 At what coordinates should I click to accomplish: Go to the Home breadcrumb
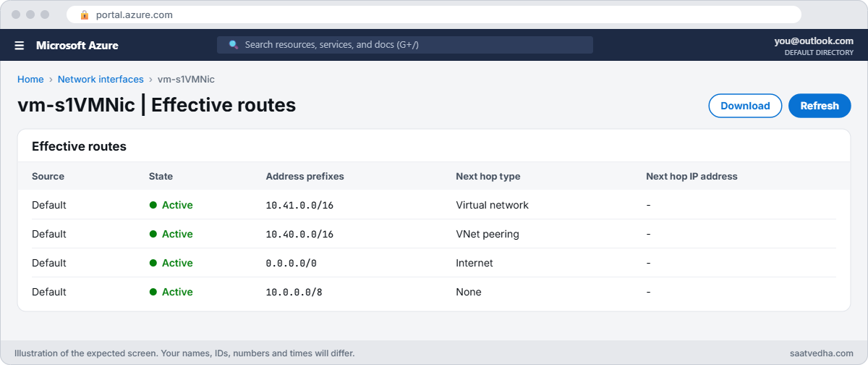coord(30,79)
